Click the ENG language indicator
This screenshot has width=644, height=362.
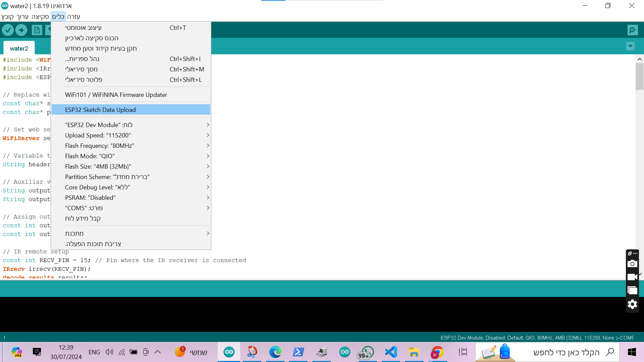click(x=94, y=352)
